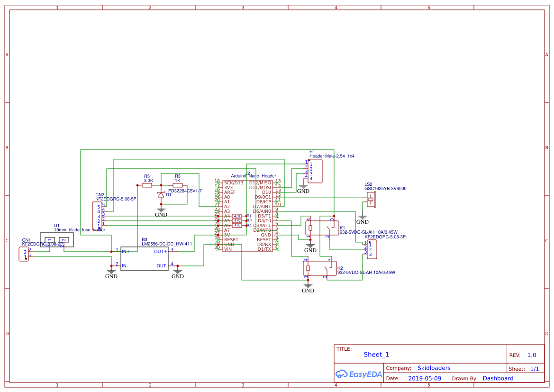The height and width of the screenshot is (392, 554).
Task: Click the Sheet_1 title text
Action: 376,355
